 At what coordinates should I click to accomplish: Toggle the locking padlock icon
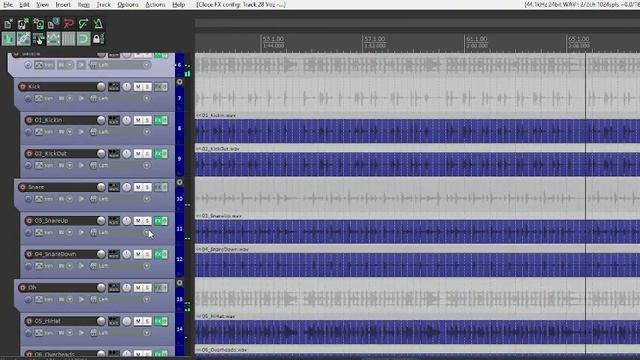[x=98, y=39]
